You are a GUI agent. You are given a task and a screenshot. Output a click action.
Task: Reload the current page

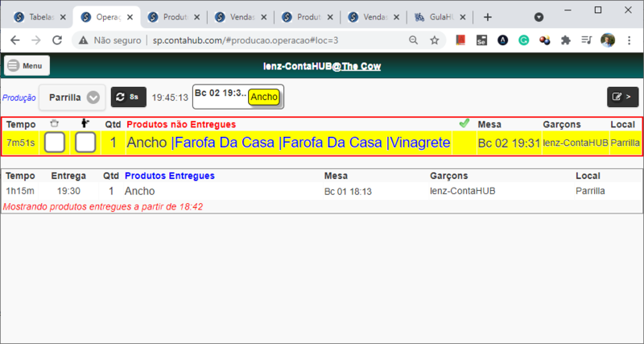57,40
